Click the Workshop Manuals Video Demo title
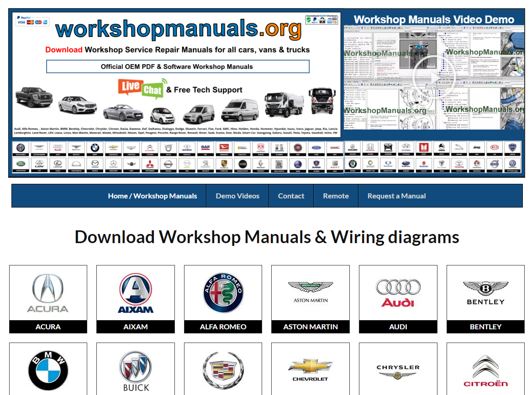 [434, 20]
